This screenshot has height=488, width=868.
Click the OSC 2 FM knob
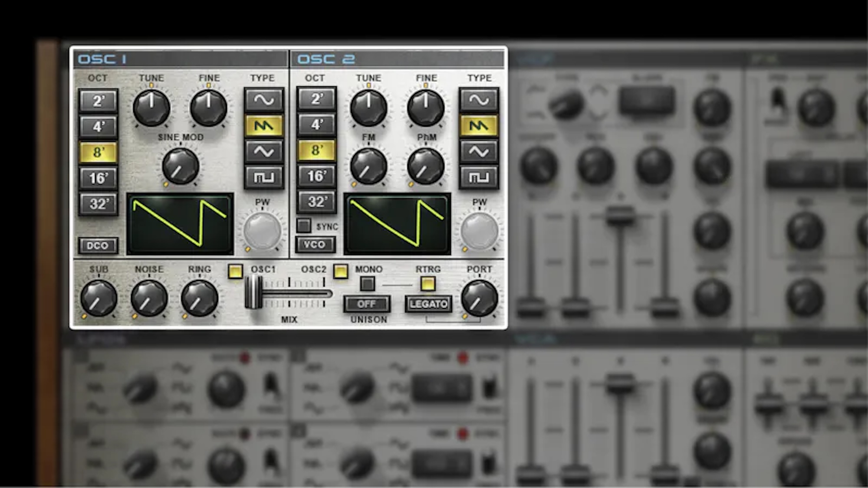pyautogui.click(x=368, y=166)
